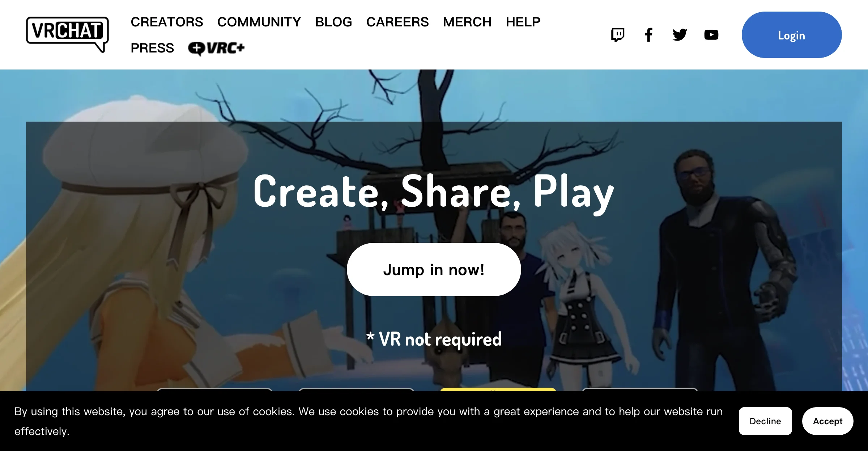Click the VRC+ subscription icon
The width and height of the screenshot is (868, 451).
[216, 47]
